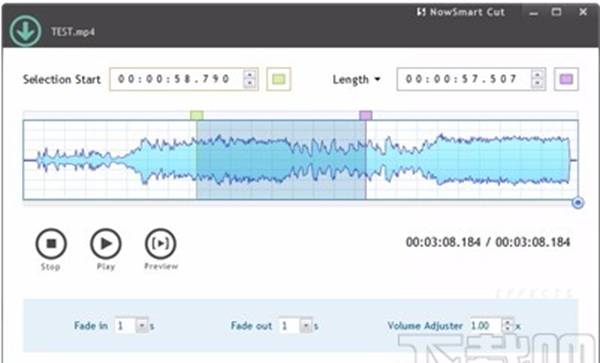Set selection start with the green marker button
Screen dimensions: 600x363
pyautogui.click(x=279, y=79)
